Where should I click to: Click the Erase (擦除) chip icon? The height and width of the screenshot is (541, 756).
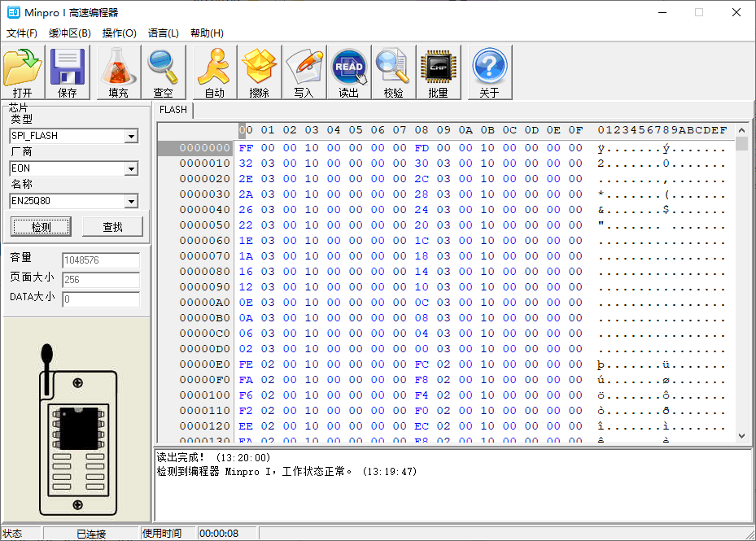260,72
